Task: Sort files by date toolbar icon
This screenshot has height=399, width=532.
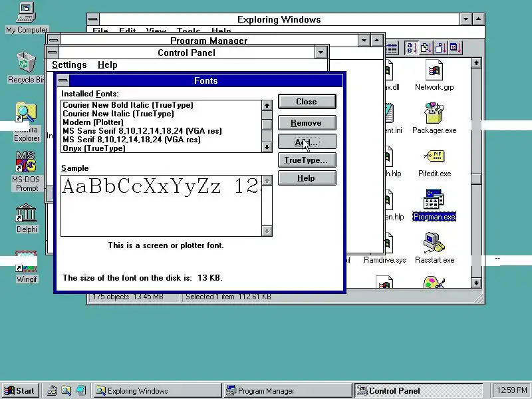Action: 455,48
